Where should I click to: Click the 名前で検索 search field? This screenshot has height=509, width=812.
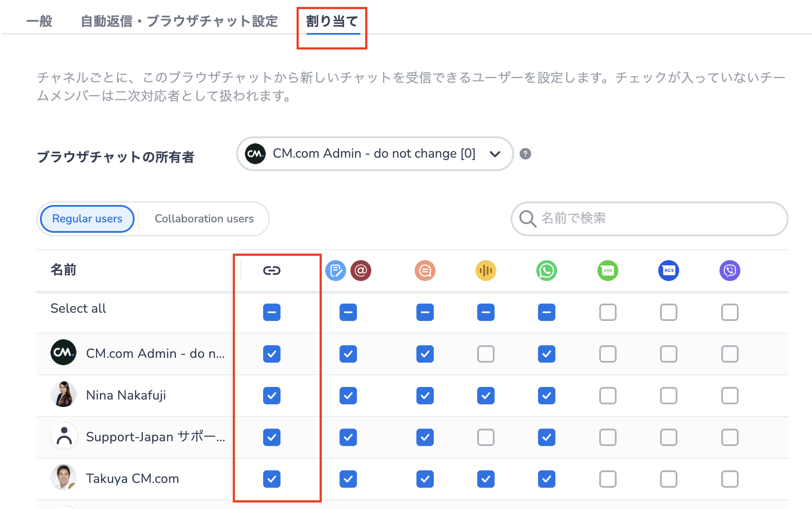[650, 219]
